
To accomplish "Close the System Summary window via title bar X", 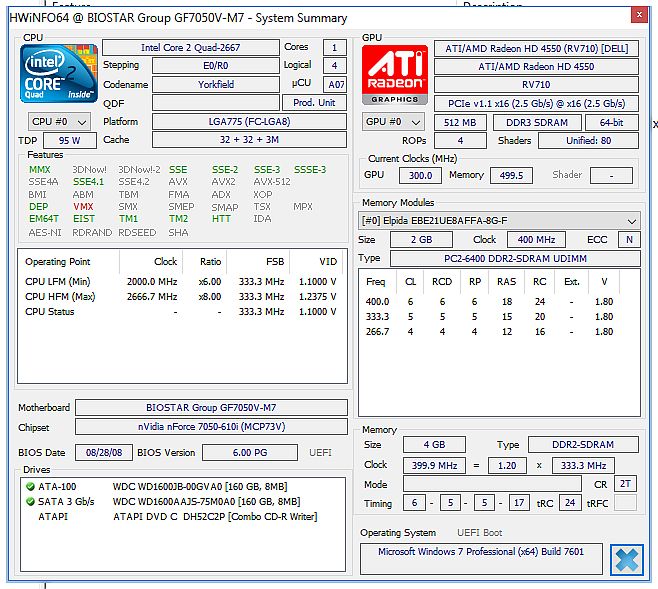I will (x=638, y=14).
